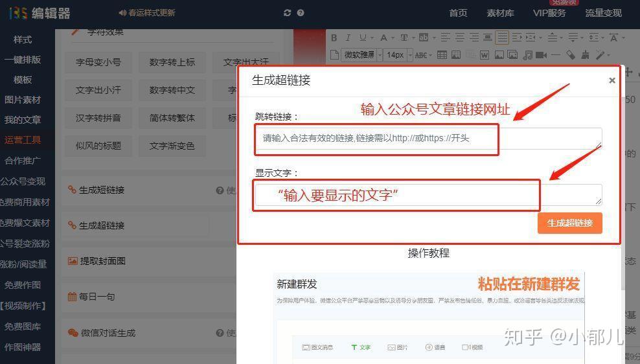Image resolution: width=640 pixels, height=364 pixels.
Task: Open the font color A picker
Action: (x=383, y=38)
